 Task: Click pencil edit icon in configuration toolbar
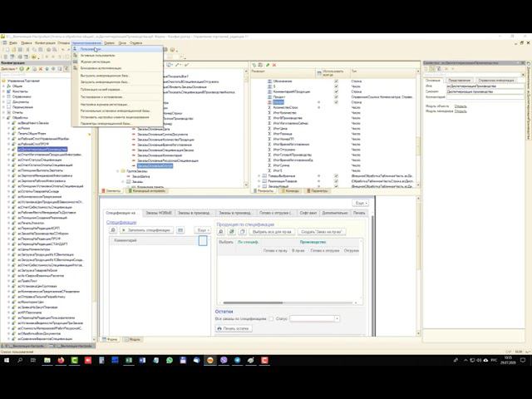click(x=27, y=69)
